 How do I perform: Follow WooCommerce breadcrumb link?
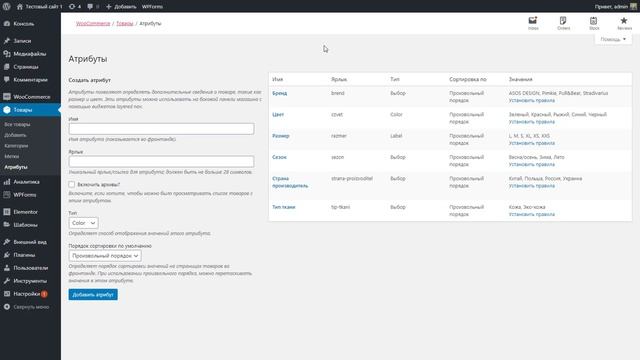coord(93,24)
